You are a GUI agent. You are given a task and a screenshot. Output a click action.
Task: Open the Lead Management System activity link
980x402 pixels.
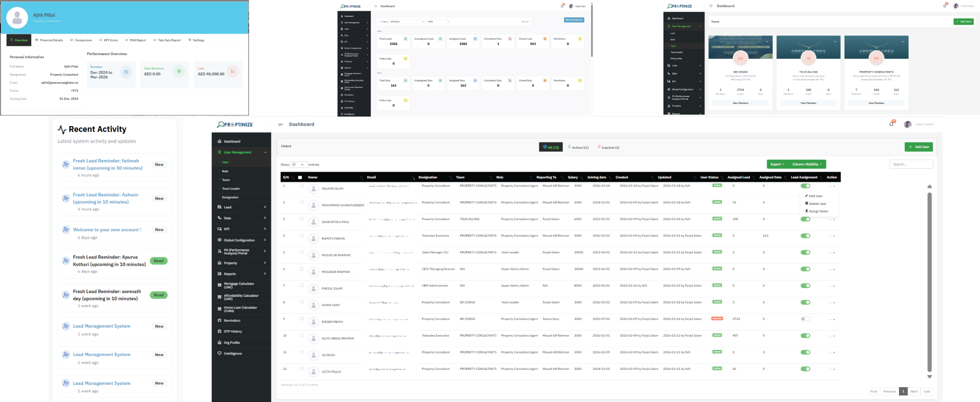tap(102, 326)
